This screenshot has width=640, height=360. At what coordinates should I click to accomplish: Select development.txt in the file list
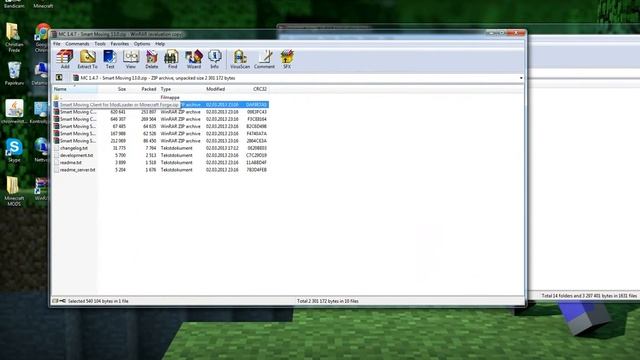[x=160, y=156]
